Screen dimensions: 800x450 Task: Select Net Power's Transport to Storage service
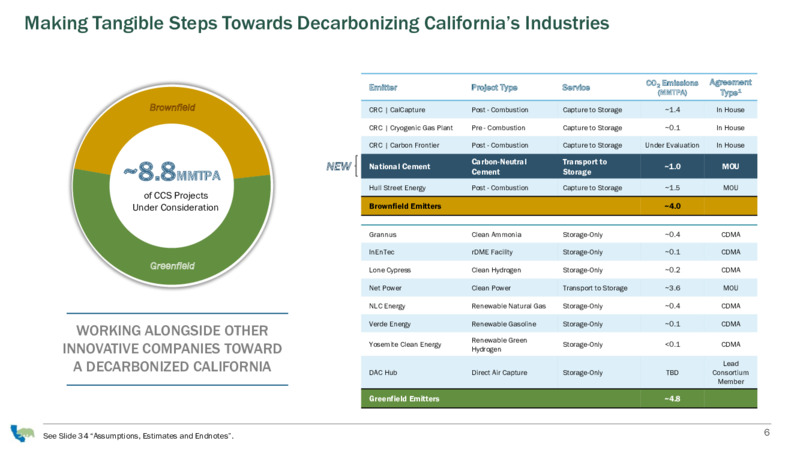[x=594, y=288]
